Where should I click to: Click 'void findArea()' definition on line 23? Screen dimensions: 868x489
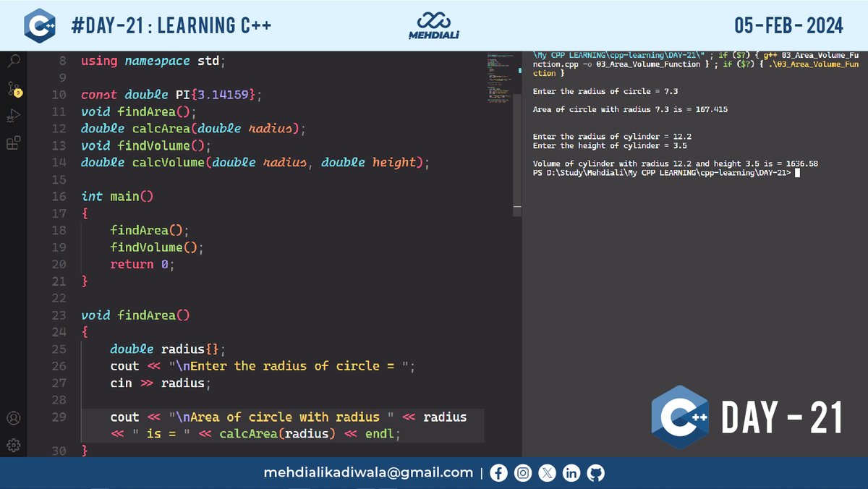pyautogui.click(x=135, y=315)
